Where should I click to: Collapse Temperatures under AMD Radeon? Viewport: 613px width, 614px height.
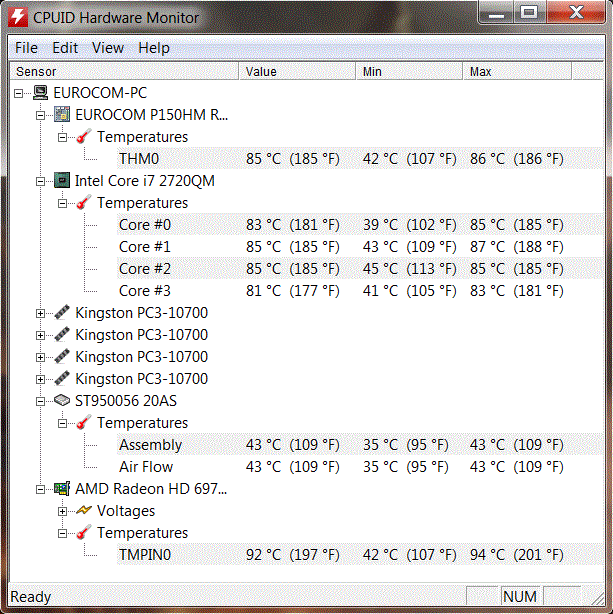tap(62, 534)
